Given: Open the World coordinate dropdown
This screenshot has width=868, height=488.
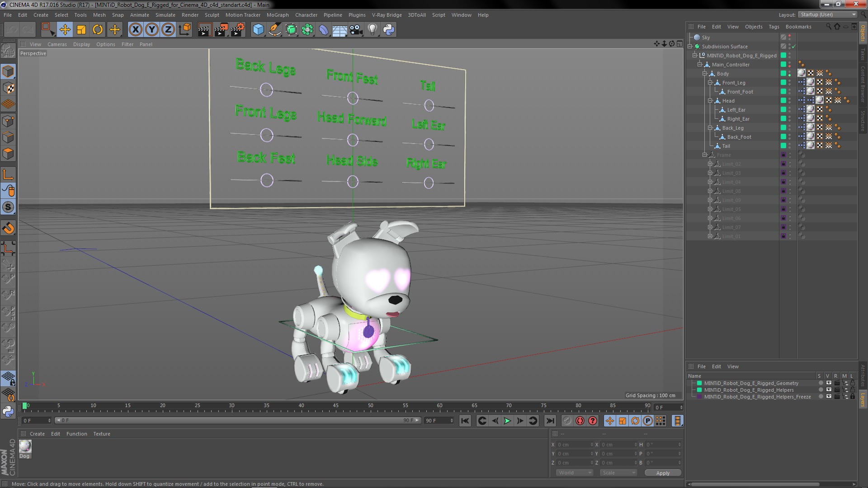Looking at the screenshot, I should tap(574, 473).
